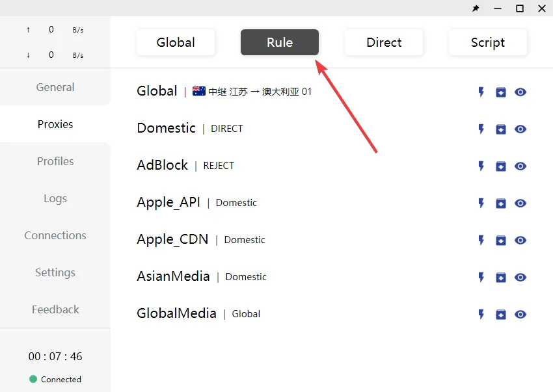Toggle eye visibility for GlobalMedia group

click(520, 315)
